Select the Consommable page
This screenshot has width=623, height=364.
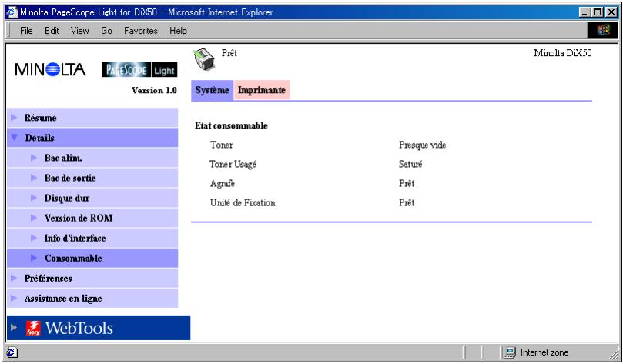click(92, 258)
